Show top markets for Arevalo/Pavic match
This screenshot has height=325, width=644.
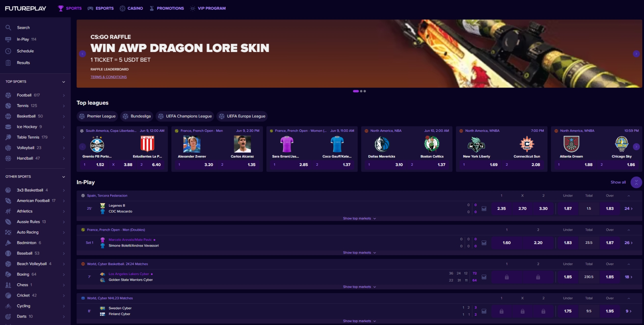pyautogui.click(x=359, y=253)
